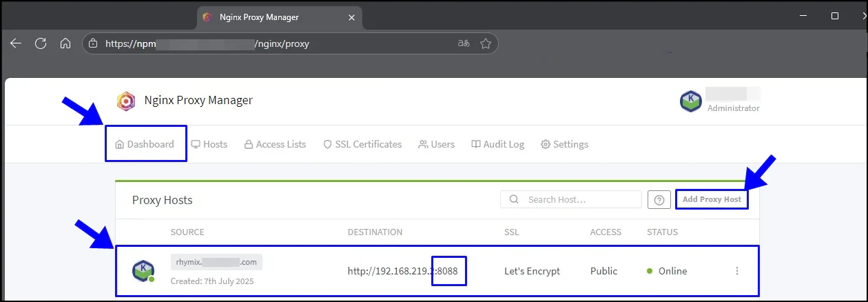Click the Let's Encrypt SSL cell
Screen dimensions: 868x302
point(533,271)
